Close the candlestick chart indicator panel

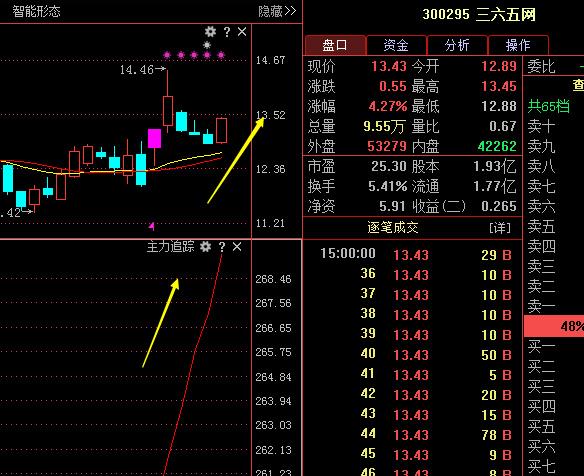pos(242,32)
